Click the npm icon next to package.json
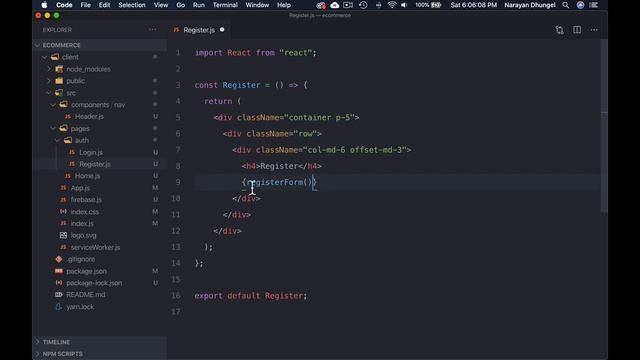Viewport: 640px width, 360px height. coord(59,271)
